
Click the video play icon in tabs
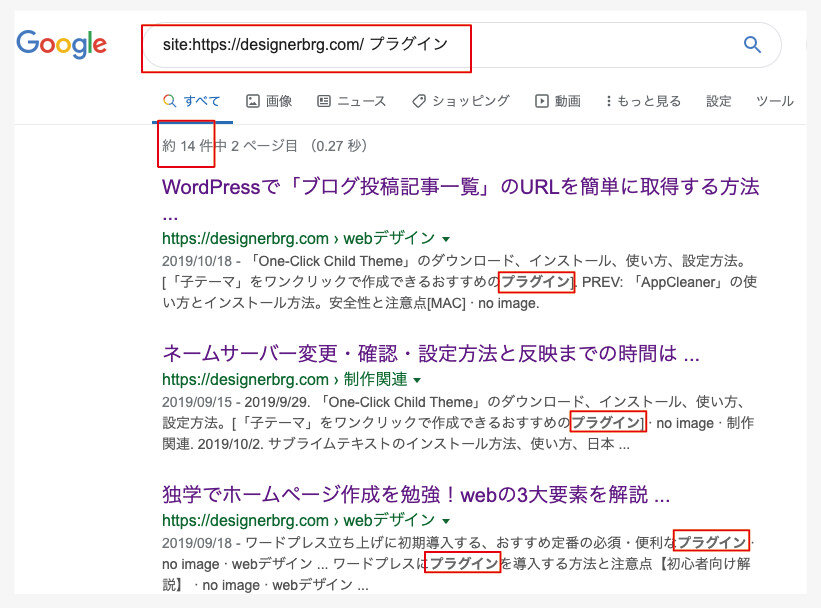coord(541,101)
